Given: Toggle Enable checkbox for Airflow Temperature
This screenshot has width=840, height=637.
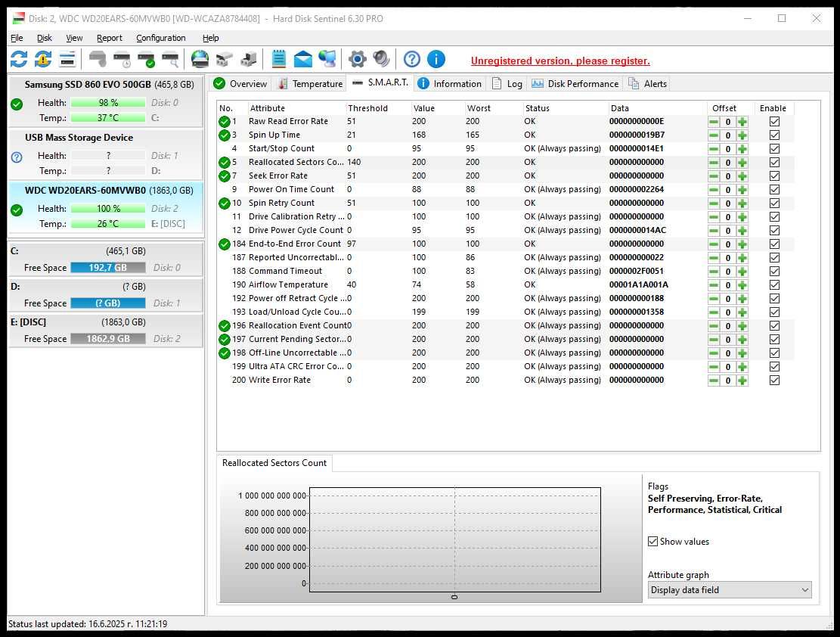Looking at the screenshot, I should [774, 285].
